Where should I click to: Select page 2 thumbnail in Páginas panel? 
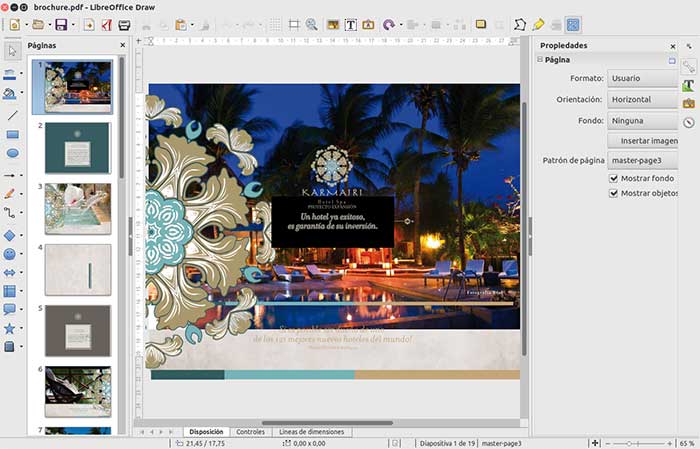pos(77,148)
